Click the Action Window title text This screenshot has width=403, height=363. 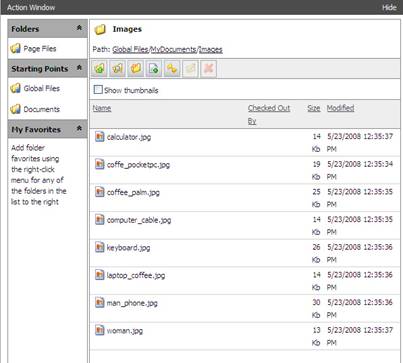click(x=31, y=7)
